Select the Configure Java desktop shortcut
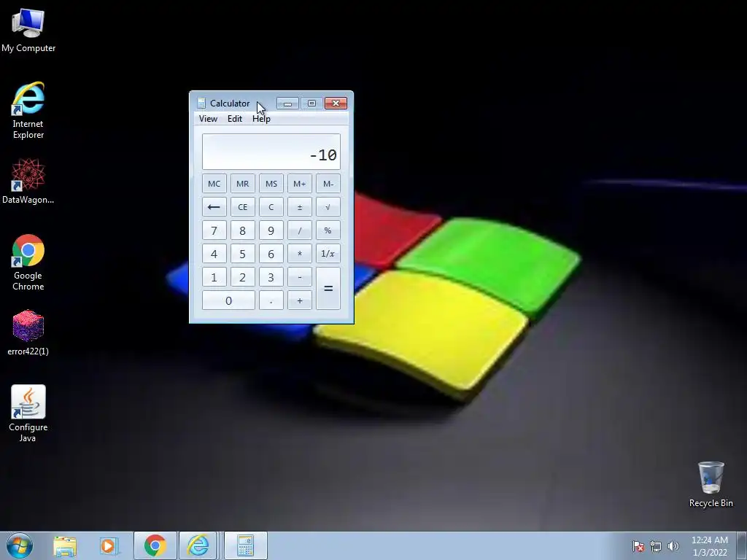 (x=28, y=413)
